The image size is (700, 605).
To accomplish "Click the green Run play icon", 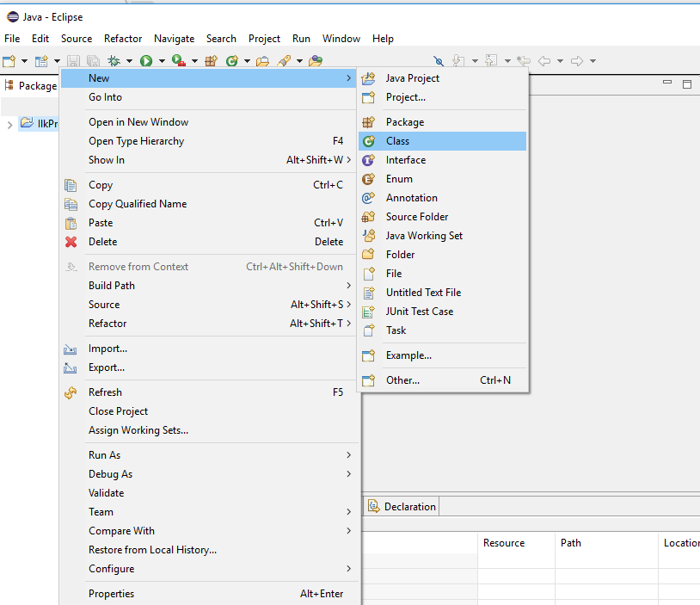I will click(146, 61).
